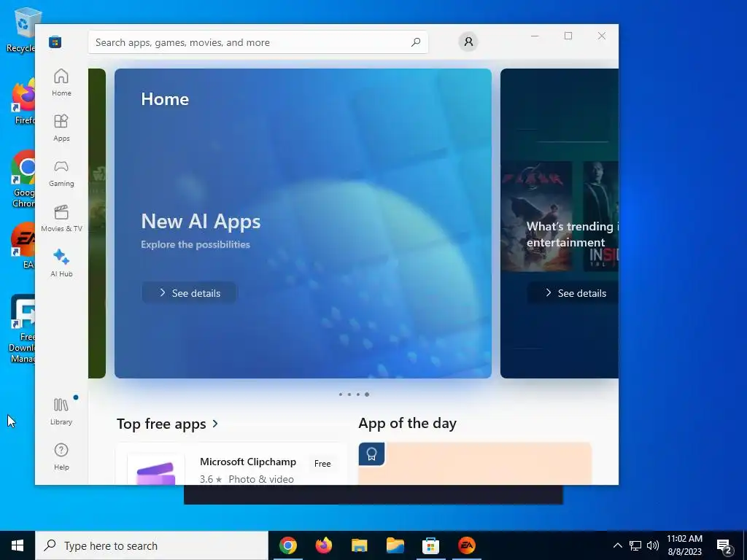Open the Help section
The width and height of the screenshot is (747, 560).
(x=61, y=456)
